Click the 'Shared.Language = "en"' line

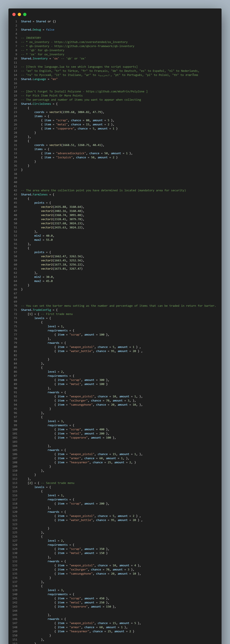pyautogui.click(x=39, y=79)
